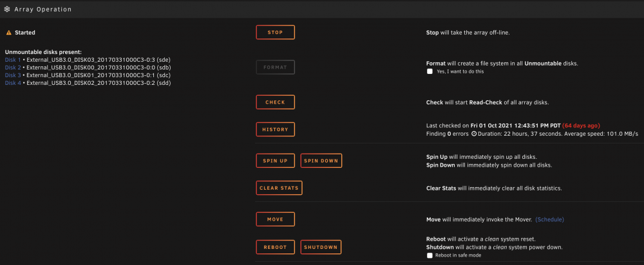Click SPIN UP to spin up disks
The width and height of the screenshot is (644, 265).
click(275, 161)
